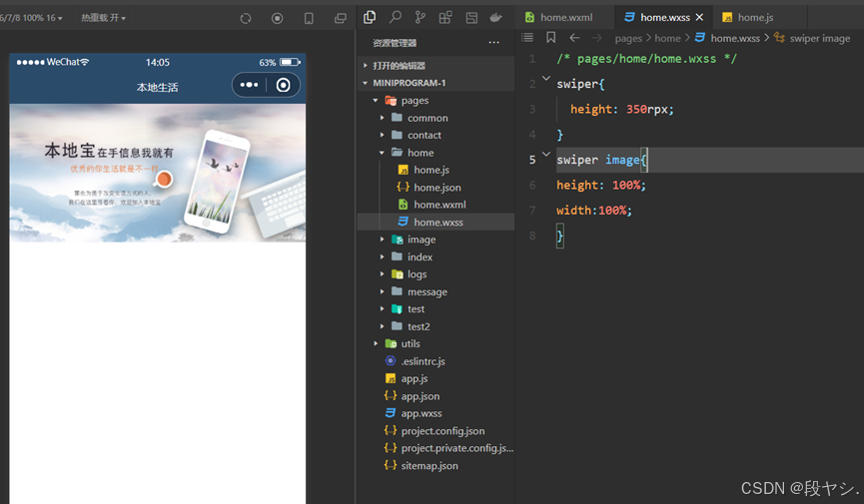
Task: Click the explorer more actions ellipsis
Action: point(493,42)
